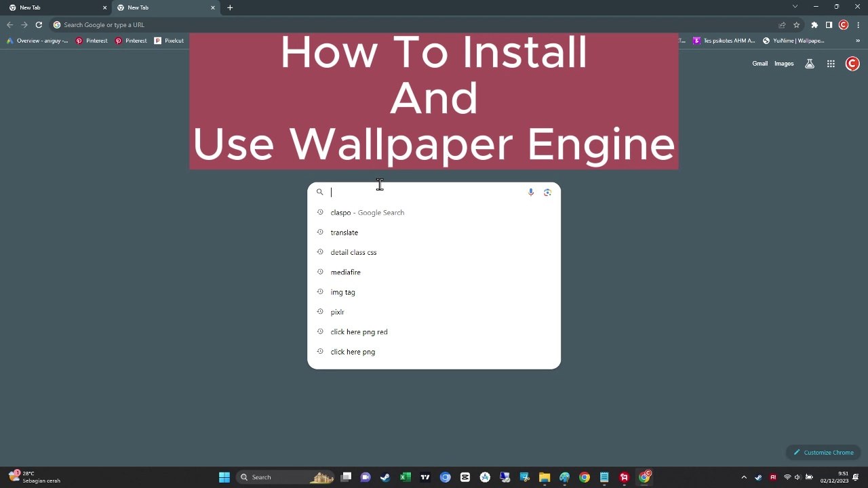Click the browser extensions puzzle icon

pyautogui.click(x=814, y=24)
